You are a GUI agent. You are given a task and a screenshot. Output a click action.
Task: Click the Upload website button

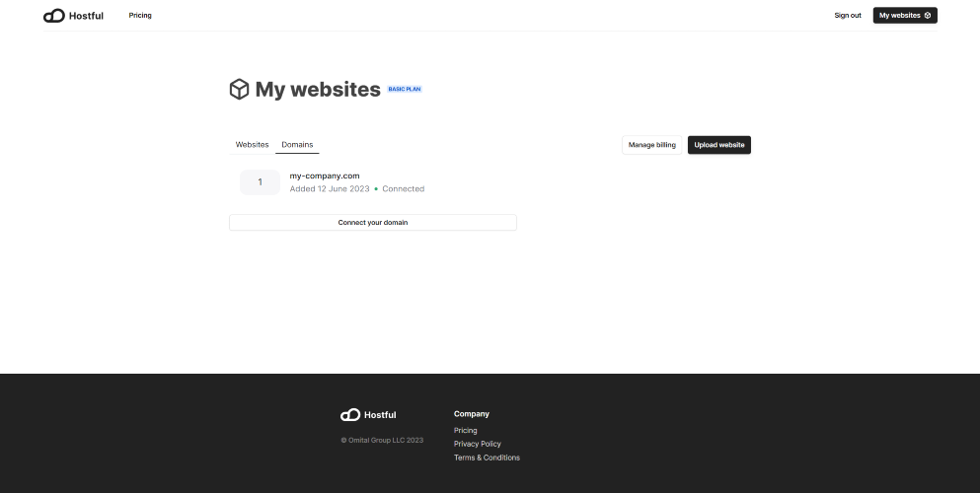pyautogui.click(x=719, y=145)
